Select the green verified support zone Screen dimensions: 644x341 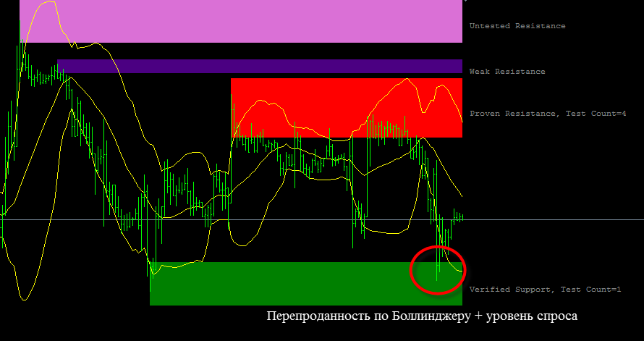306,284
